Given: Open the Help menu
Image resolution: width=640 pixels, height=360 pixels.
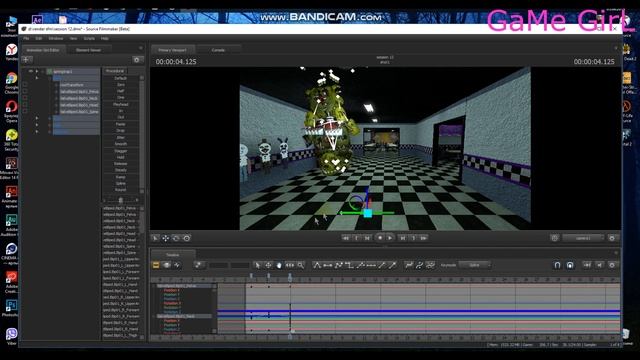Looking at the screenshot, I should point(105,38).
